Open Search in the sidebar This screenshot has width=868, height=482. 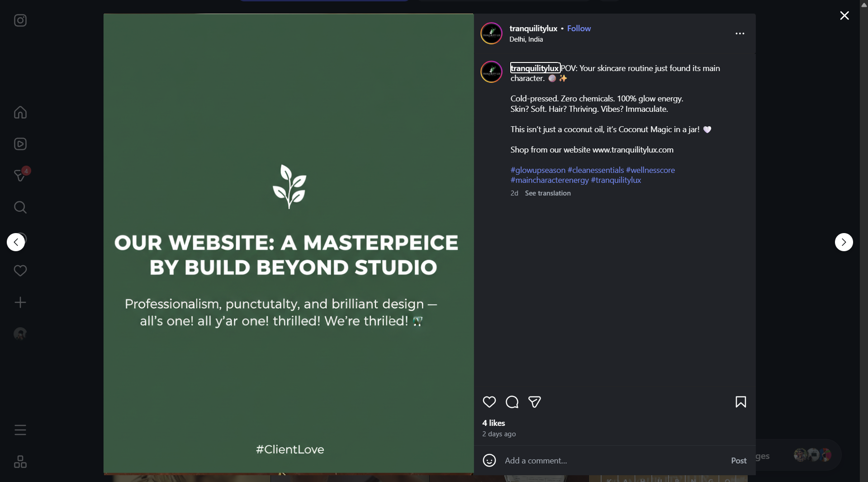[20, 207]
